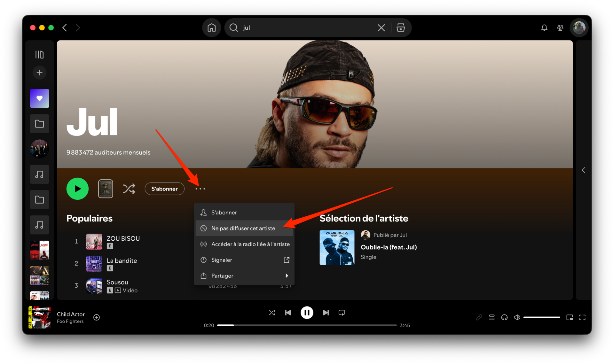The width and height of the screenshot is (614, 364).
Task: Open notifications bell
Action: pyautogui.click(x=544, y=28)
